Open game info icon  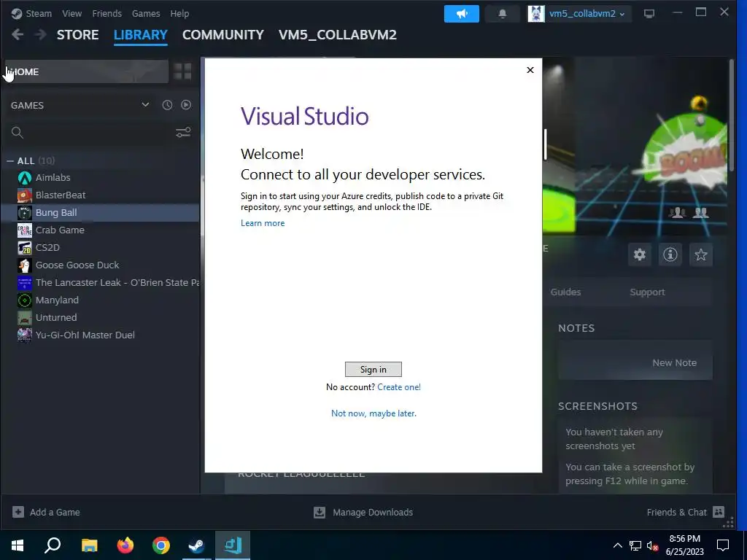tap(670, 254)
